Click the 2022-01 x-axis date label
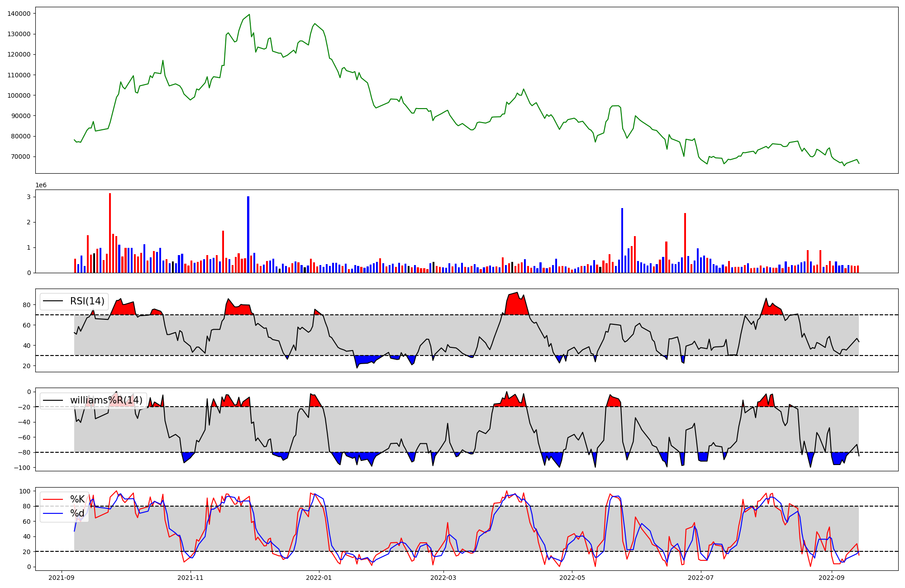 319,578
